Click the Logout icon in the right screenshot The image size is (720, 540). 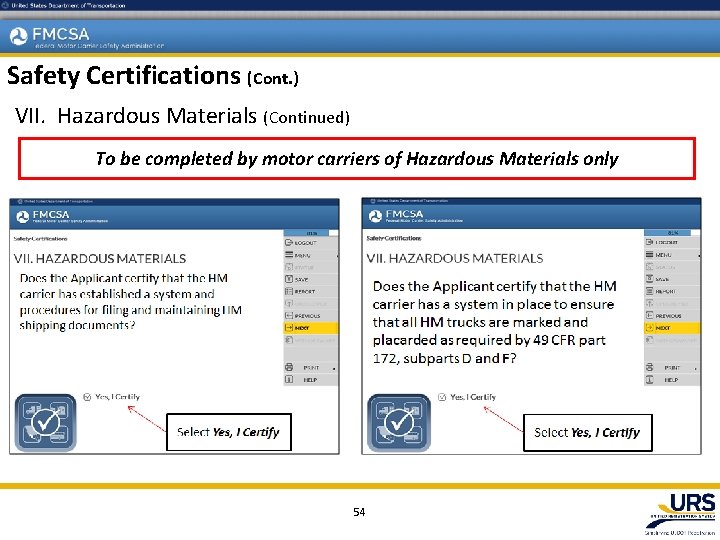[649, 242]
